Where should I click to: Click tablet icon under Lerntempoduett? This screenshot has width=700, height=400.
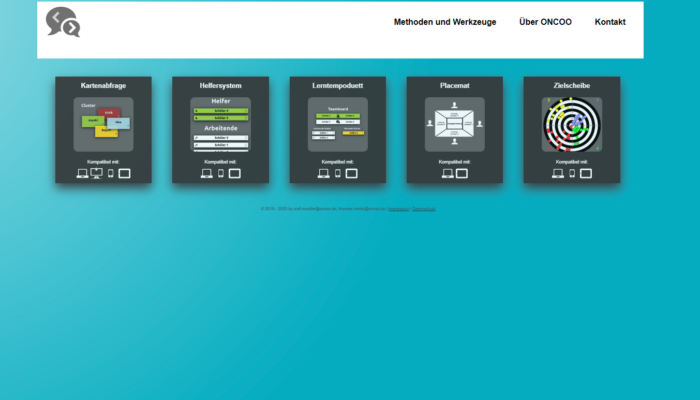(352, 173)
